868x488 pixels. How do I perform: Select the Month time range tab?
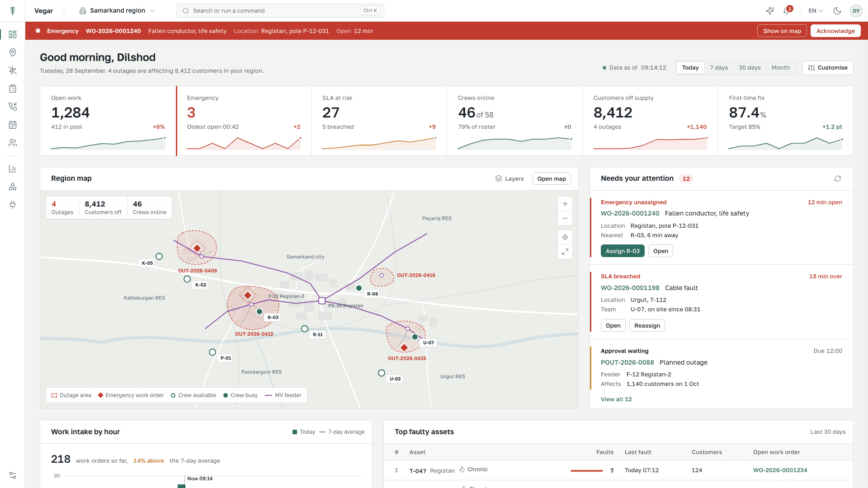[780, 68]
